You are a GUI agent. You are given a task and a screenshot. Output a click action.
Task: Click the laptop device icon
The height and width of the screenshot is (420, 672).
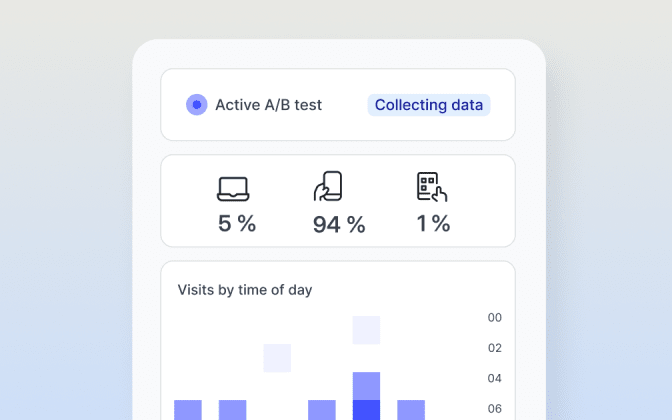(x=233, y=189)
